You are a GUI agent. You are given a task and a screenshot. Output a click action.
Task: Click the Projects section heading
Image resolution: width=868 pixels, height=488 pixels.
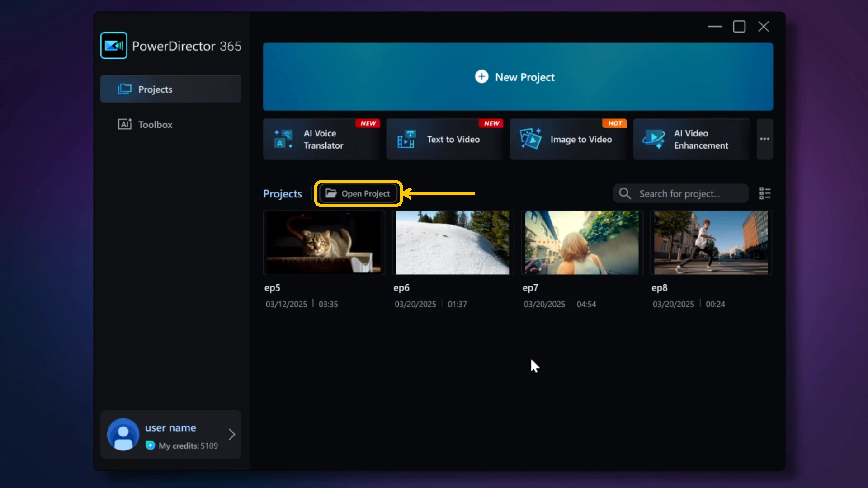click(283, 193)
